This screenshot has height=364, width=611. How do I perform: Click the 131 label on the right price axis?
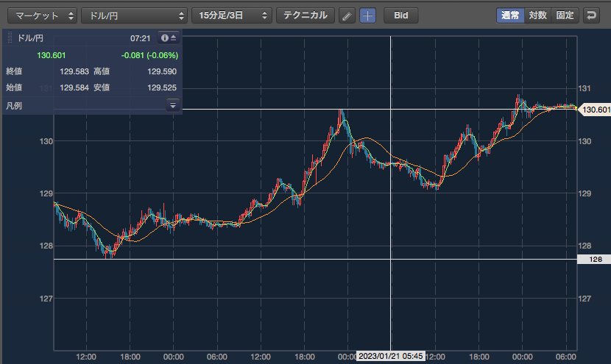(x=584, y=88)
